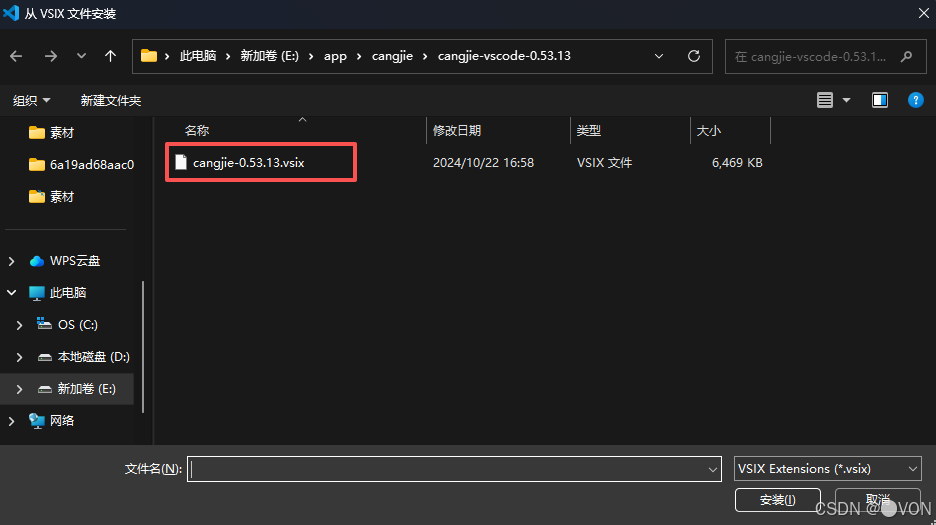Expand the OS (C:) drive node
The width and height of the screenshot is (936, 525).
coord(19,325)
